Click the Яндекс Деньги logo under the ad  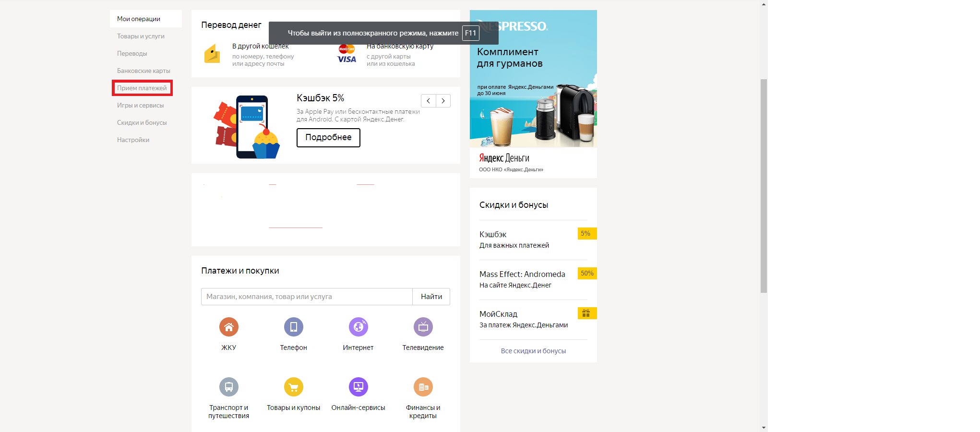(504, 158)
